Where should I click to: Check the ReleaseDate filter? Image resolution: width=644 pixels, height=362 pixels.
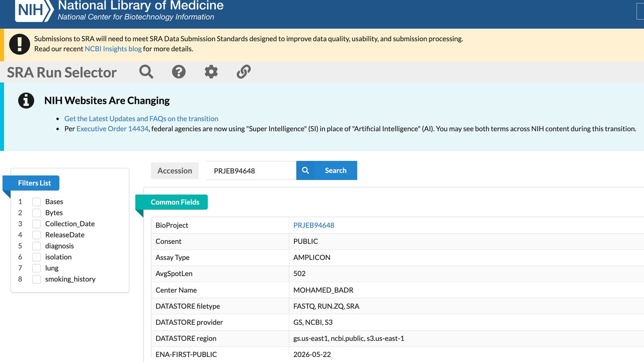(36, 235)
